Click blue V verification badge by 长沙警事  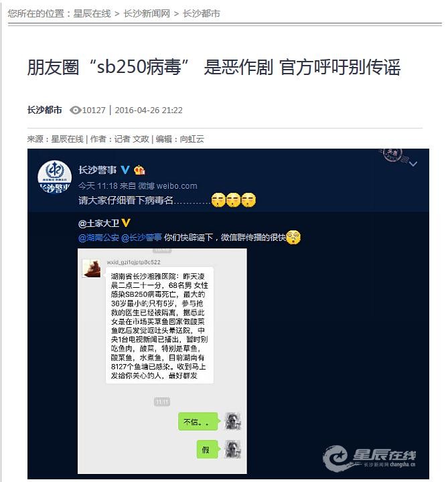(x=125, y=169)
